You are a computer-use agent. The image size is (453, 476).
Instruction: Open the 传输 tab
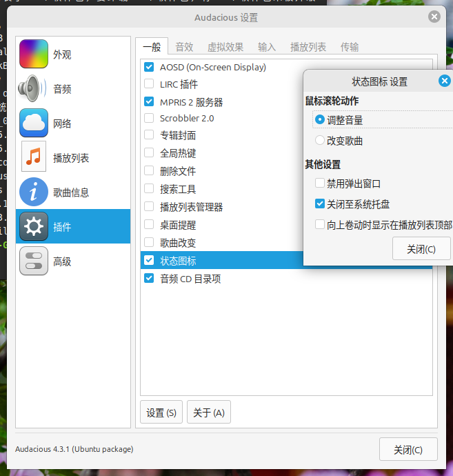(x=350, y=47)
